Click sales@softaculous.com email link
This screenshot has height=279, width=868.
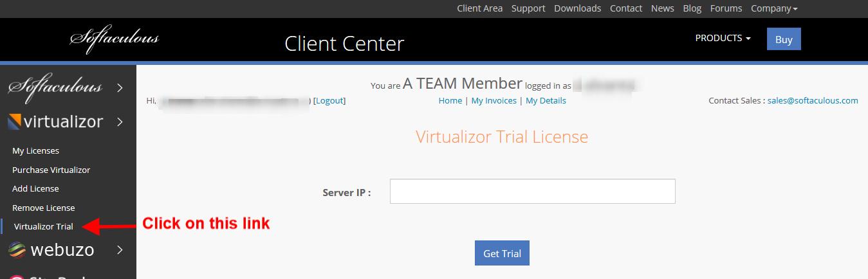pos(813,101)
